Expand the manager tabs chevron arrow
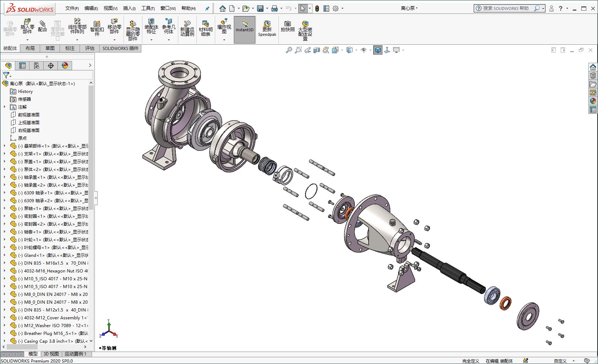The height and width of the screenshot is (364, 598). (90, 65)
